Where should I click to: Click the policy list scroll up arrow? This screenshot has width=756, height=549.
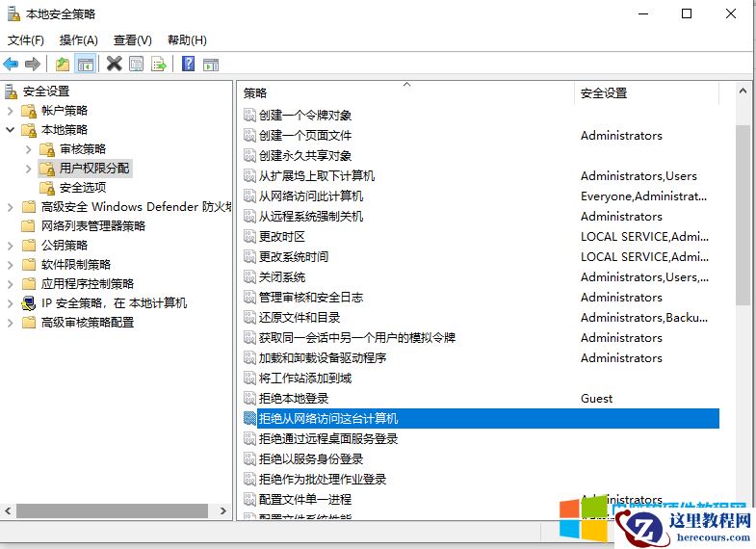point(743,91)
